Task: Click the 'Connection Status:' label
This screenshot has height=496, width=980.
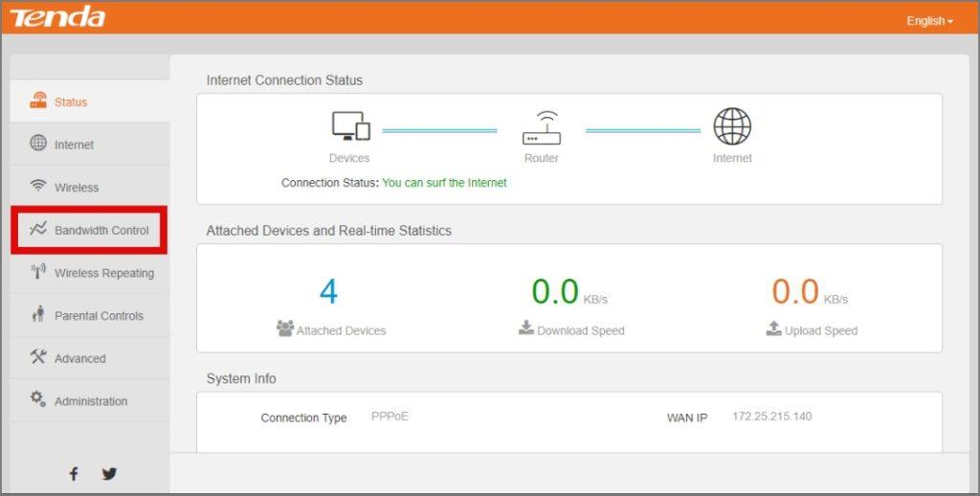Action: 330,183
